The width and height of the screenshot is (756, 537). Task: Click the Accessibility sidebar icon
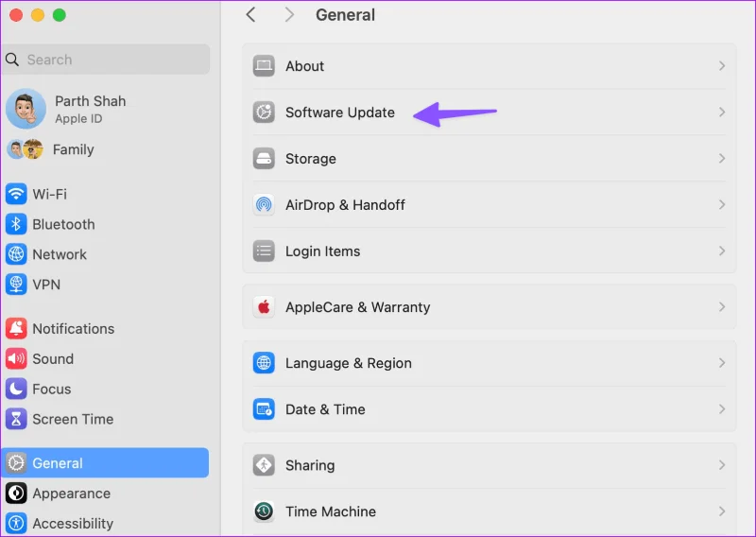click(x=16, y=524)
